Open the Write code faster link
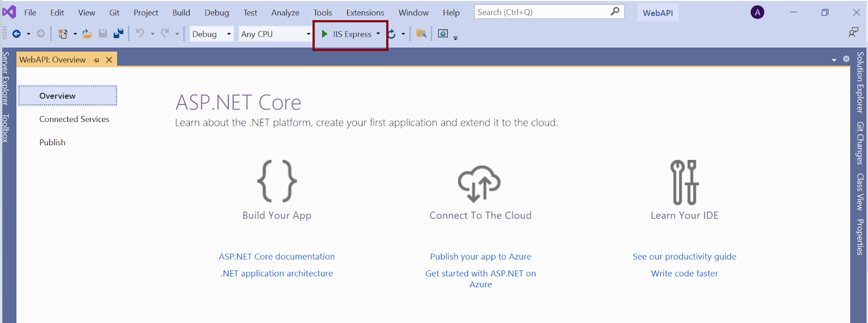 pos(684,273)
